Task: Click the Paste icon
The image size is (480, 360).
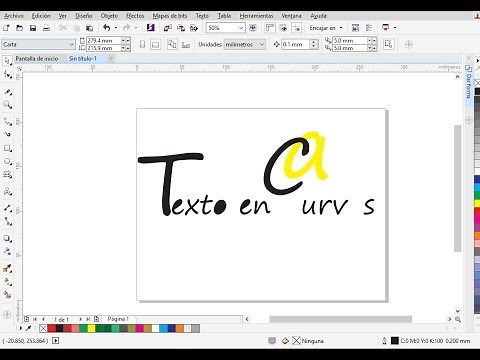Action: (x=89, y=28)
